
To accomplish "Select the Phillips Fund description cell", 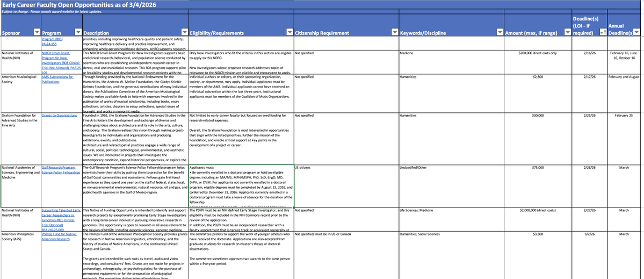I will pyautogui.click(x=135, y=255).
